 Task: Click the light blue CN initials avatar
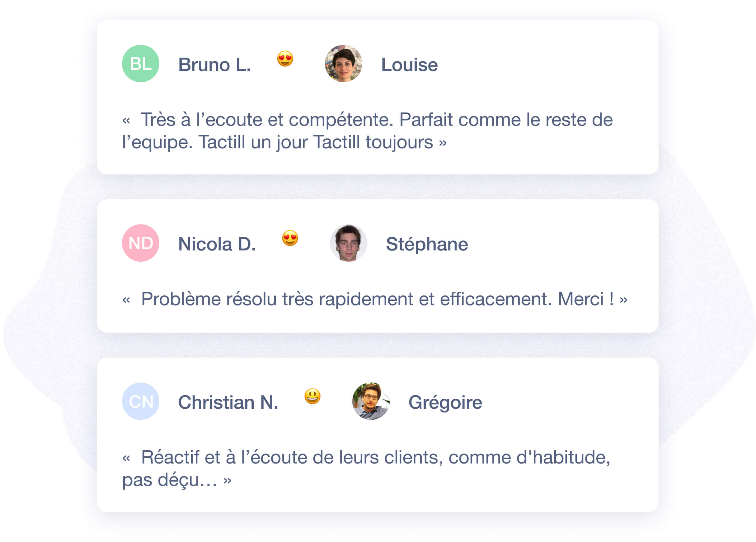coord(140,401)
